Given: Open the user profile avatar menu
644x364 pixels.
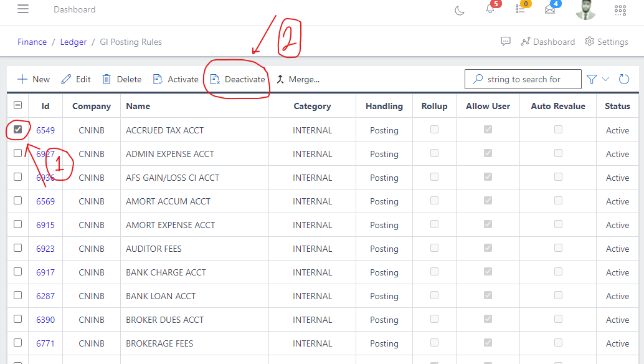Looking at the screenshot, I should tap(585, 11).
